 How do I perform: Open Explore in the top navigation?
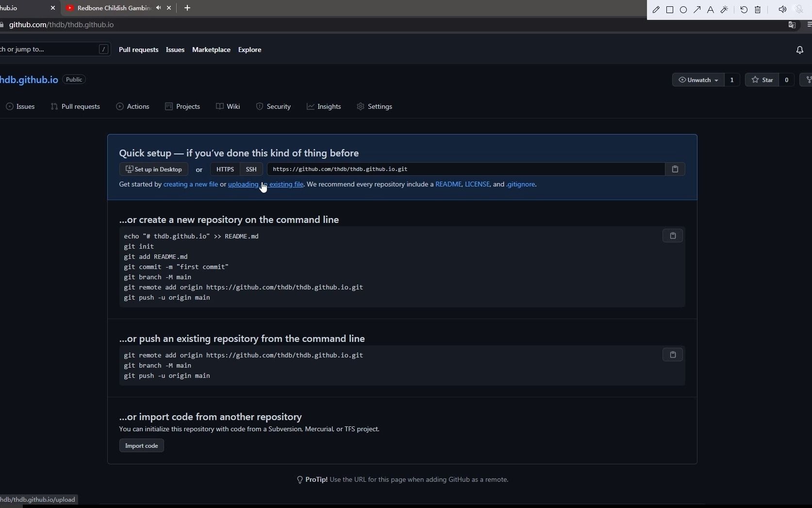(x=249, y=50)
